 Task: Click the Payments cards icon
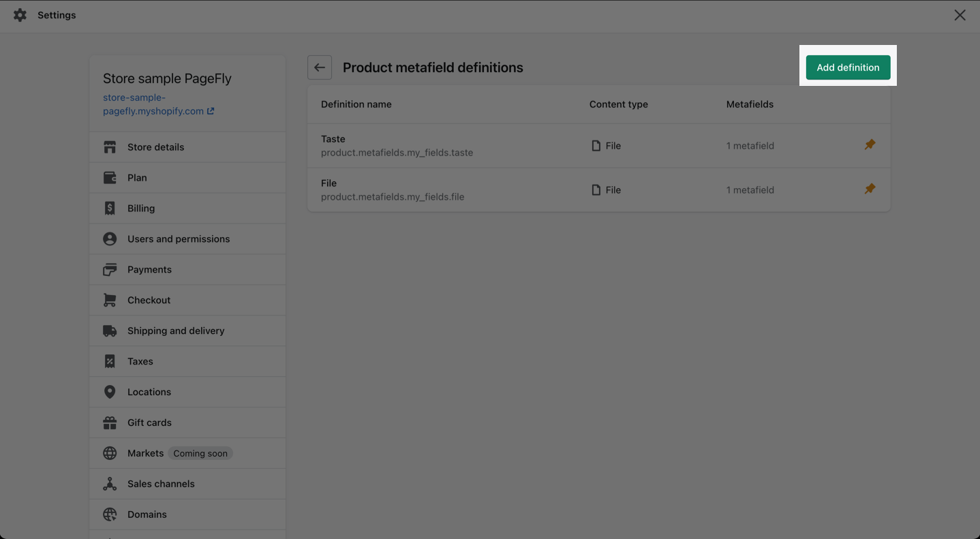coord(110,270)
